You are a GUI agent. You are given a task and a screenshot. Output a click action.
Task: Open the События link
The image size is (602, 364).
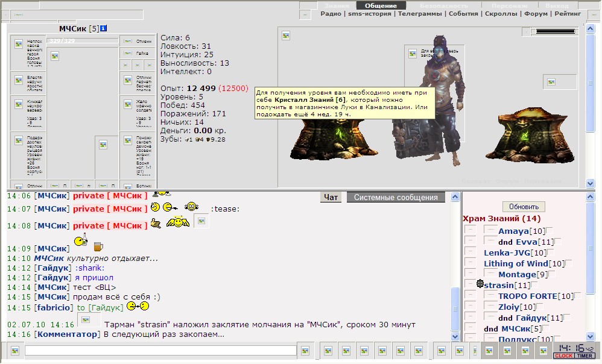click(x=463, y=14)
